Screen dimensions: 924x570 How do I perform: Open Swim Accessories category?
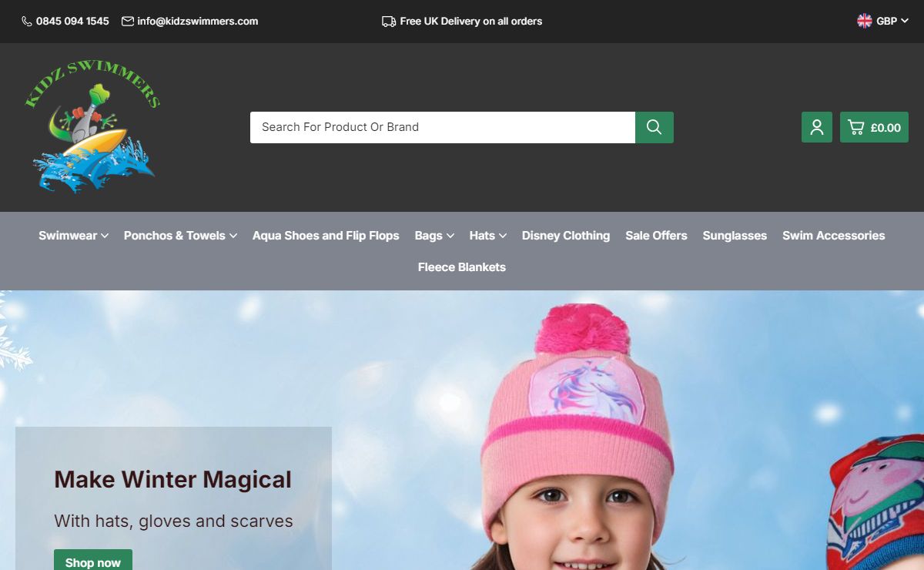[x=834, y=236]
